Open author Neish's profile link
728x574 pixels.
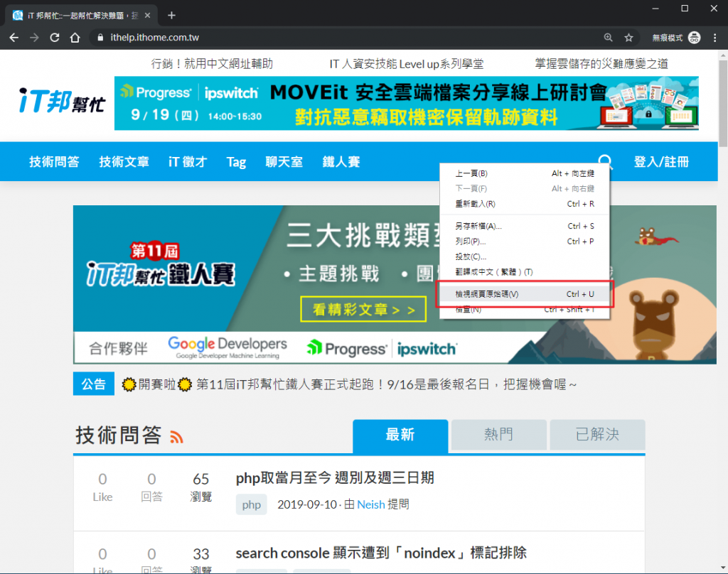(371, 504)
